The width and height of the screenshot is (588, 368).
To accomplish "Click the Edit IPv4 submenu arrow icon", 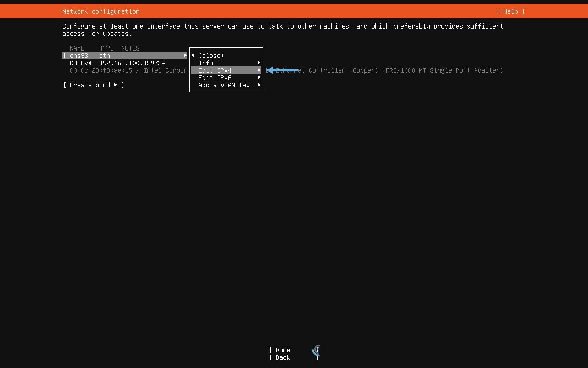I will click(259, 70).
